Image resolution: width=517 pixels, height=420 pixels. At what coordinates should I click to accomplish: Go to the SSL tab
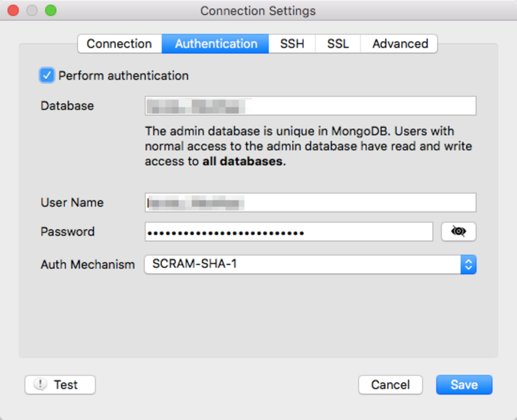click(x=338, y=44)
